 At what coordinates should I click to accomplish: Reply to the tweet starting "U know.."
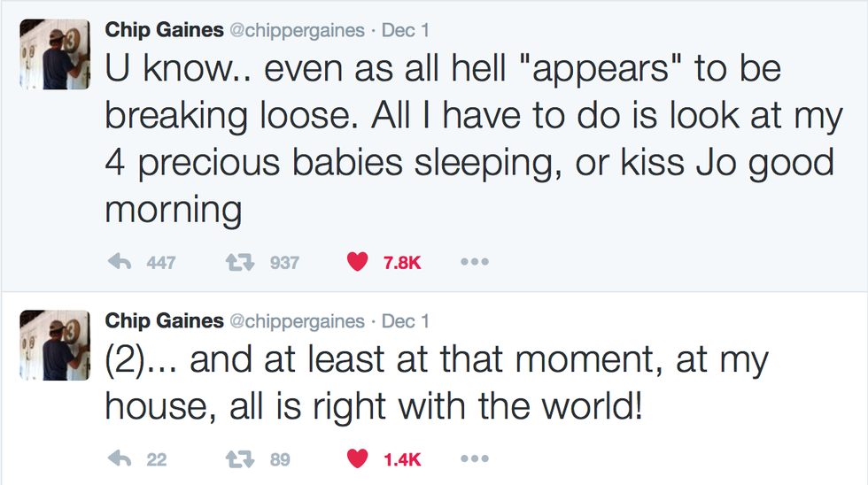click(x=120, y=263)
